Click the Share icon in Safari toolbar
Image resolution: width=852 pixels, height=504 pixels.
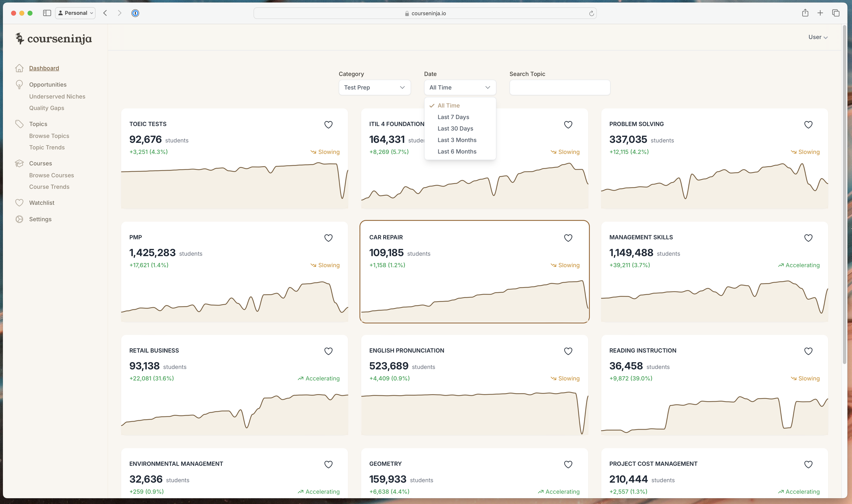805,13
